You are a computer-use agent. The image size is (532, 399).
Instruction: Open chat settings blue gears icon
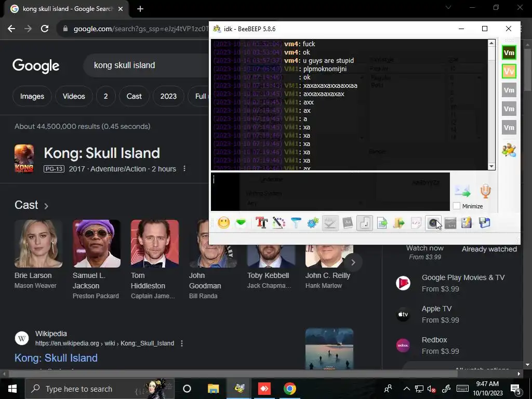pos(313,223)
